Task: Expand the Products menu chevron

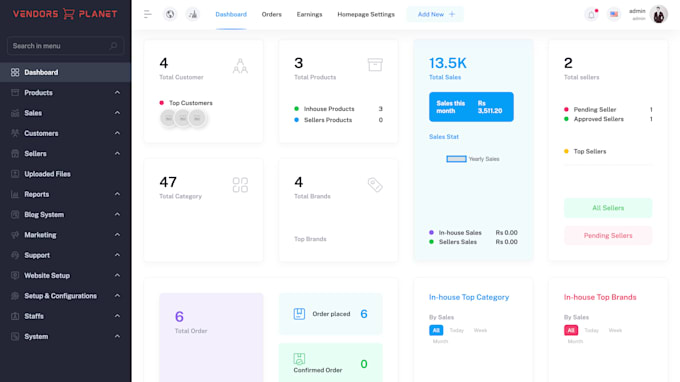Action: tap(117, 92)
